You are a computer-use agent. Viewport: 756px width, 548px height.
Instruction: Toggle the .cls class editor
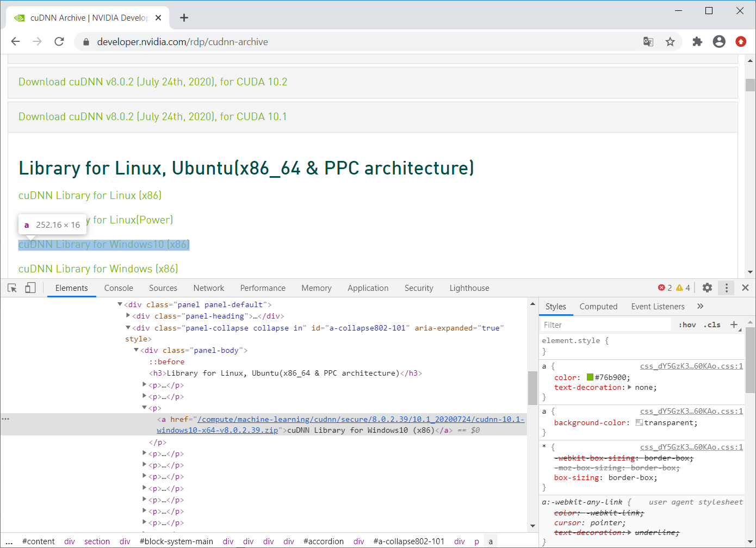[x=712, y=325]
